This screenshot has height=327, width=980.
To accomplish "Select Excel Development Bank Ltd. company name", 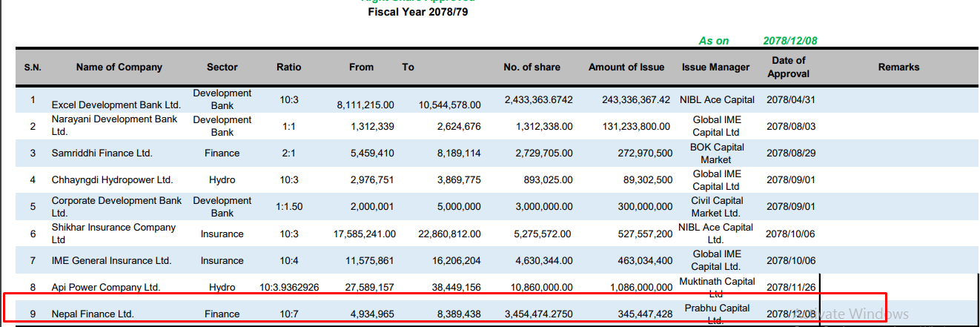I will tap(116, 105).
